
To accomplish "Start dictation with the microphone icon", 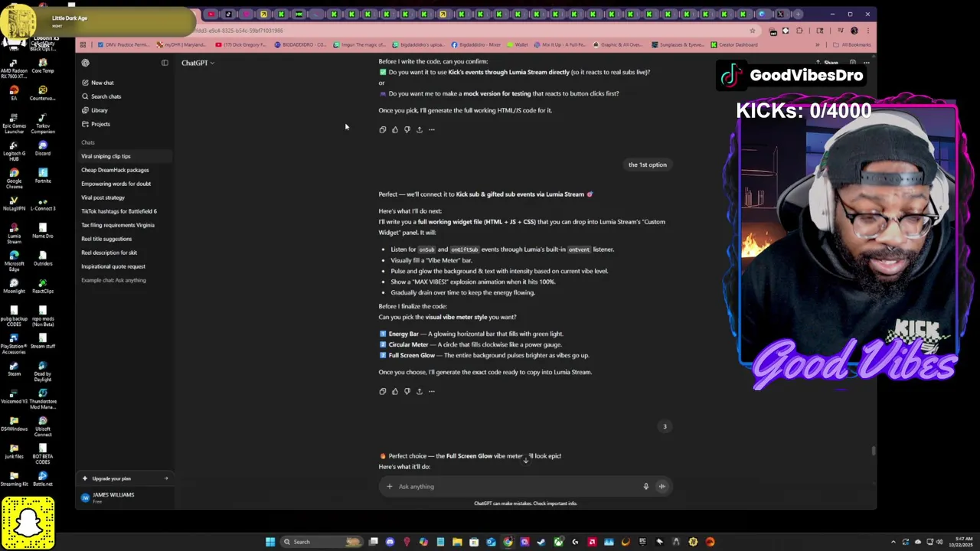I will click(645, 487).
